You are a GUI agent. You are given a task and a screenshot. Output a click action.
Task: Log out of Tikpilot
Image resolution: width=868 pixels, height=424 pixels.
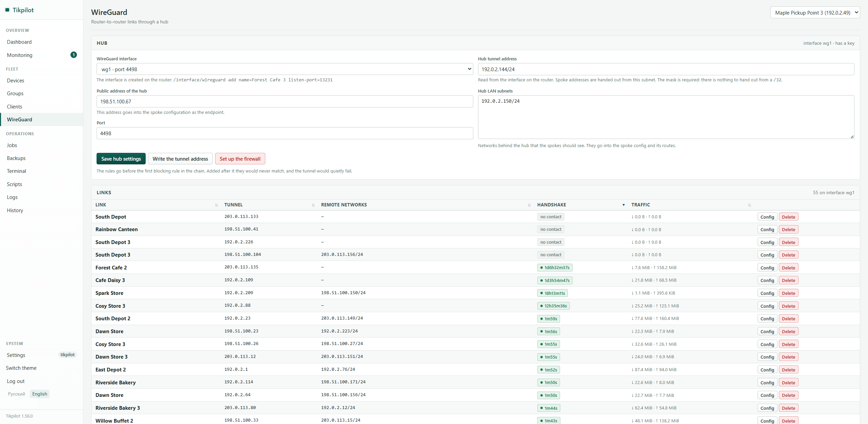tap(16, 381)
